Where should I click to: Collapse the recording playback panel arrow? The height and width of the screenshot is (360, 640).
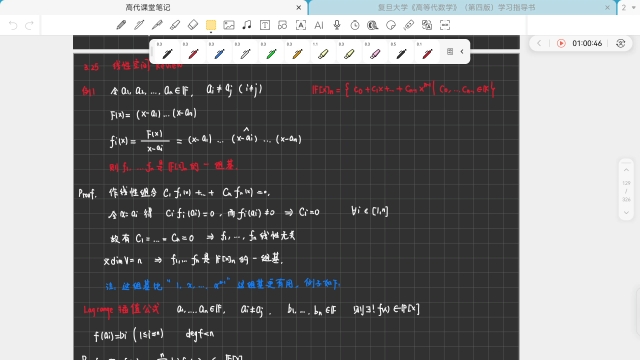(x=539, y=43)
